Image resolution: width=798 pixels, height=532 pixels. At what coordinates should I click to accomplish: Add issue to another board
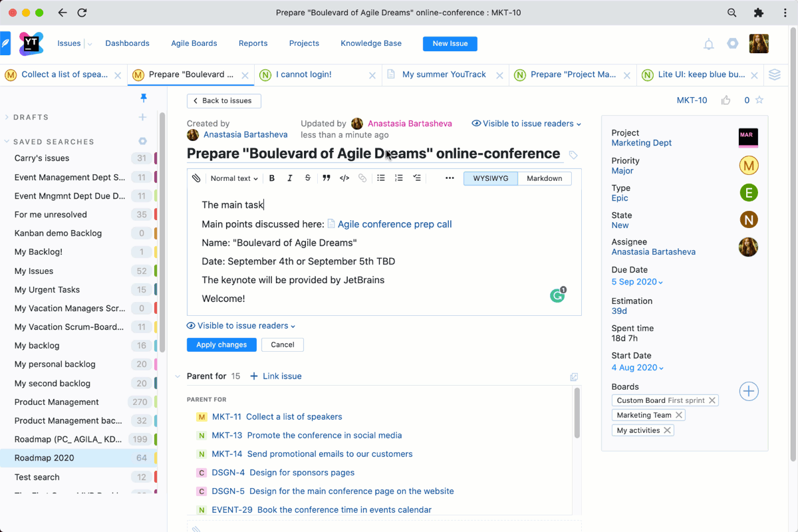[749, 391]
